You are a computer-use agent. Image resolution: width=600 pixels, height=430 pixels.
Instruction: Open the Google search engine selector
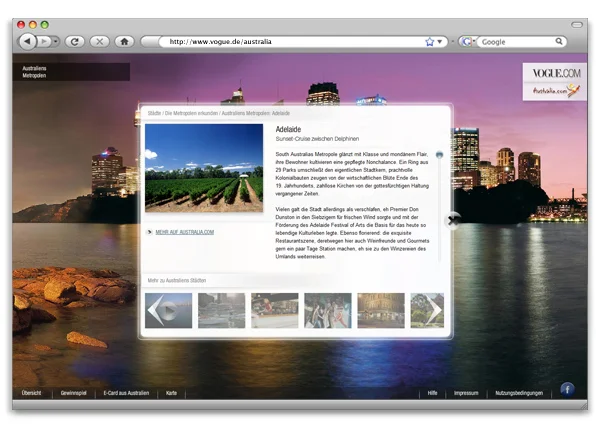(467, 42)
